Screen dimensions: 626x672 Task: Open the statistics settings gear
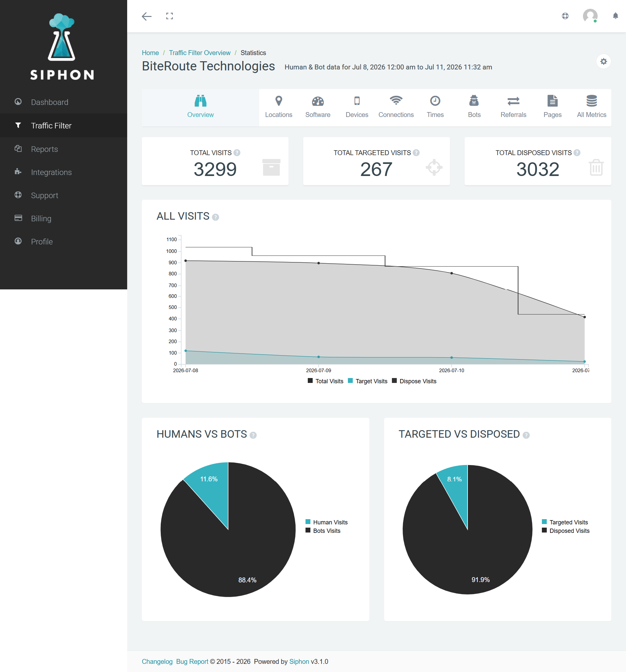[604, 62]
